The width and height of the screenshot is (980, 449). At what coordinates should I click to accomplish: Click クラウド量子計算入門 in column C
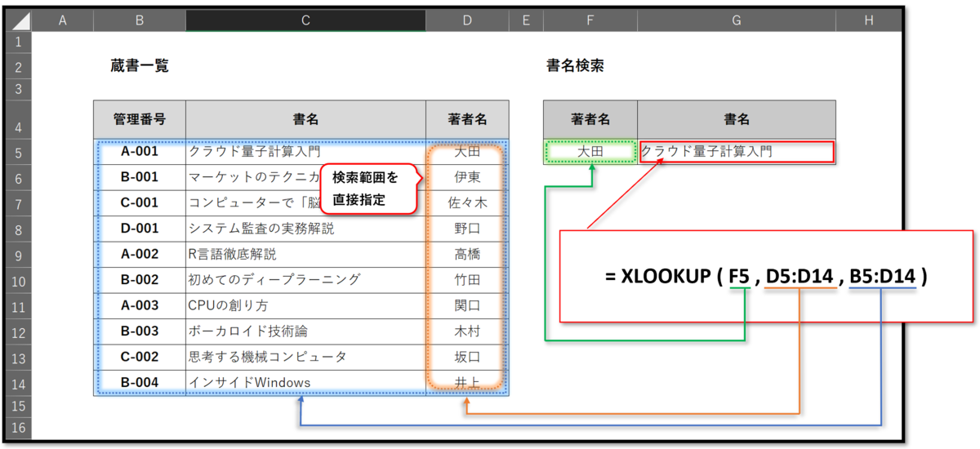pos(305,152)
